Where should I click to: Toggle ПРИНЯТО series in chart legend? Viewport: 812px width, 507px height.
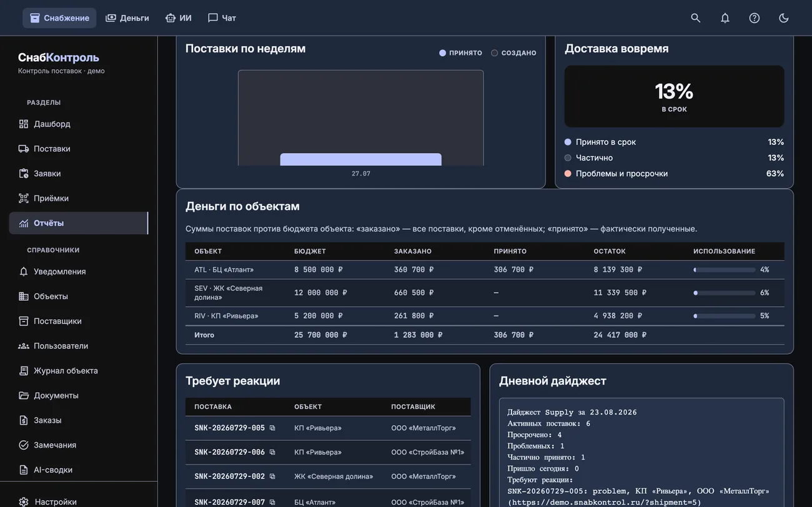coord(461,53)
